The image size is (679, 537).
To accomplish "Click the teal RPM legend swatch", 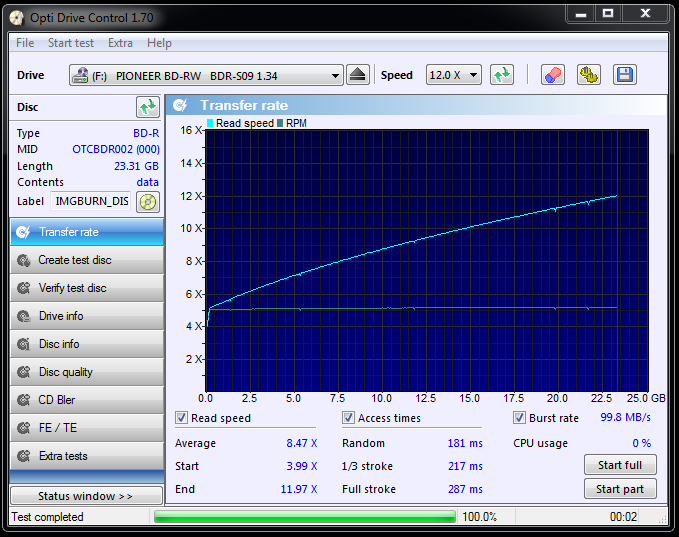I will pos(280,123).
